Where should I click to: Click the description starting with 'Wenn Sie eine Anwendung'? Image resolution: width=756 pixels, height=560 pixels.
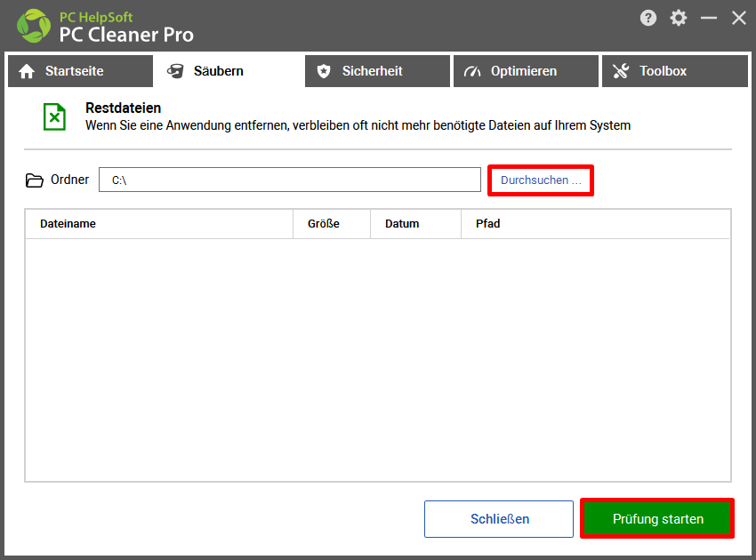click(358, 125)
